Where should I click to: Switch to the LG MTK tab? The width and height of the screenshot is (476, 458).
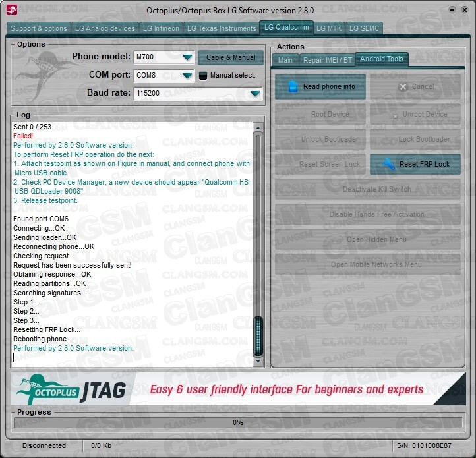(x=328, y=28)
